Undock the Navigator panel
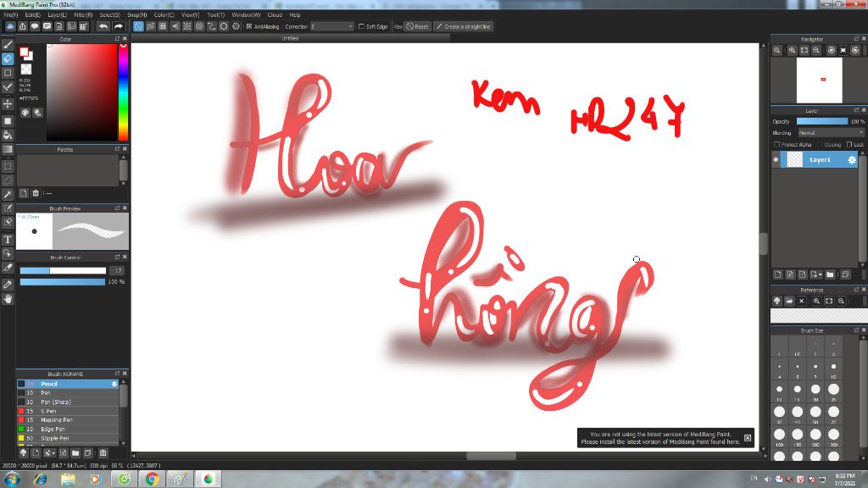Image resolution: width=868 pixels, height=488 pixels. pos(856,39)
